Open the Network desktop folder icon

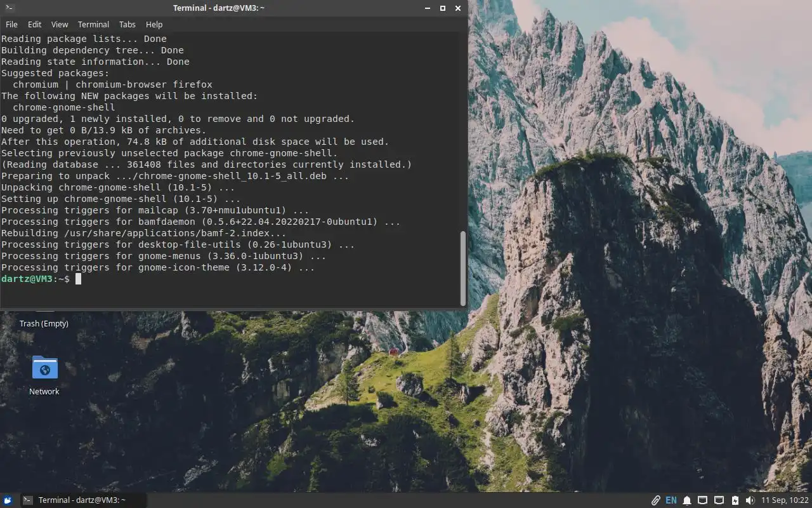pos(44,368)
